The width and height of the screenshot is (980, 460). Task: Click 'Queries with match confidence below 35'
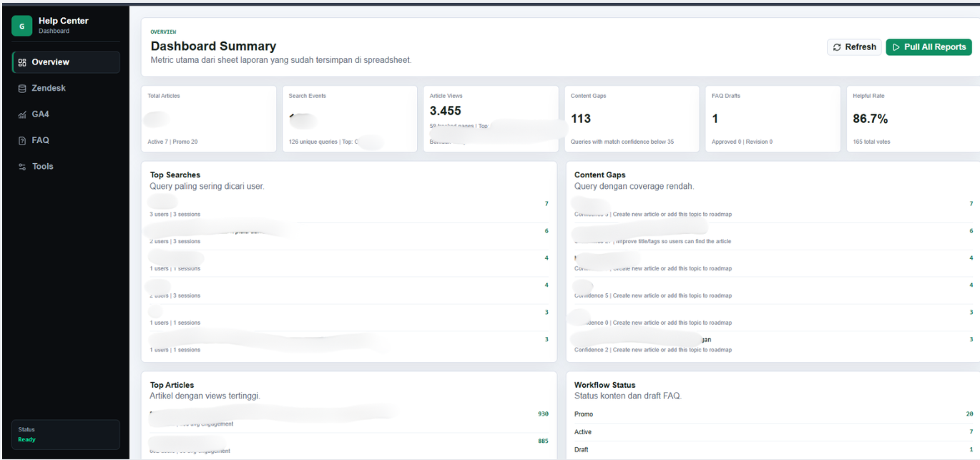[x=622, y=142]
